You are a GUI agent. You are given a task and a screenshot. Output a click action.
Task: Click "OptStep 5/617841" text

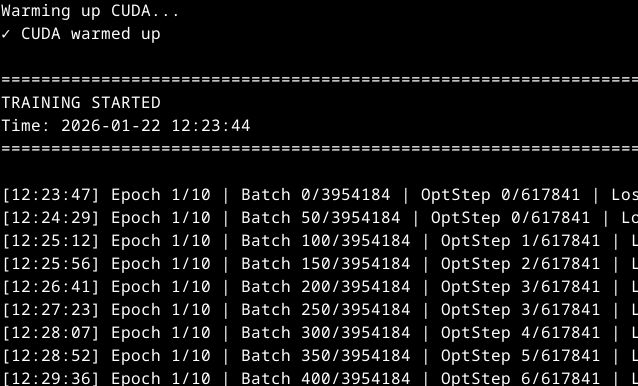[x=520, y=356]
